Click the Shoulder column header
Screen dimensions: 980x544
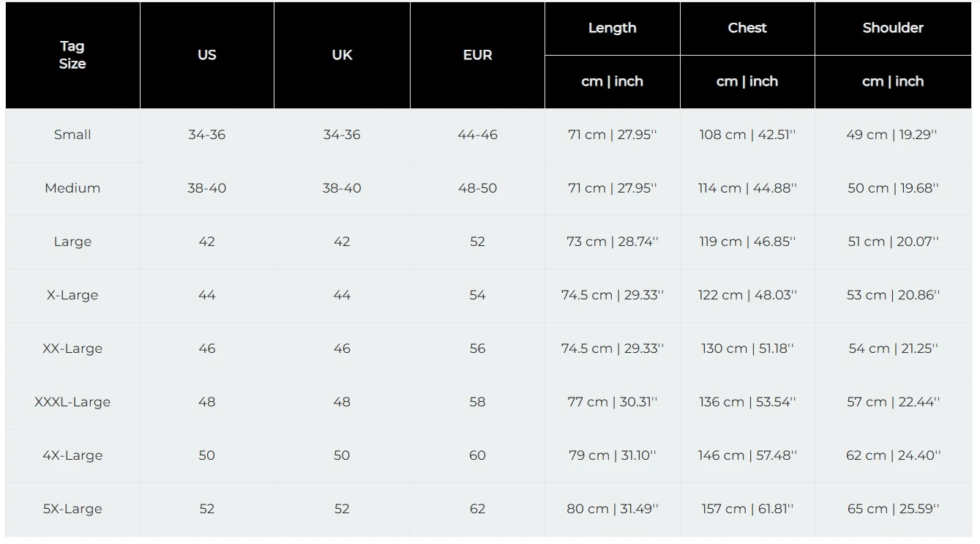click(x=893, y=28)
